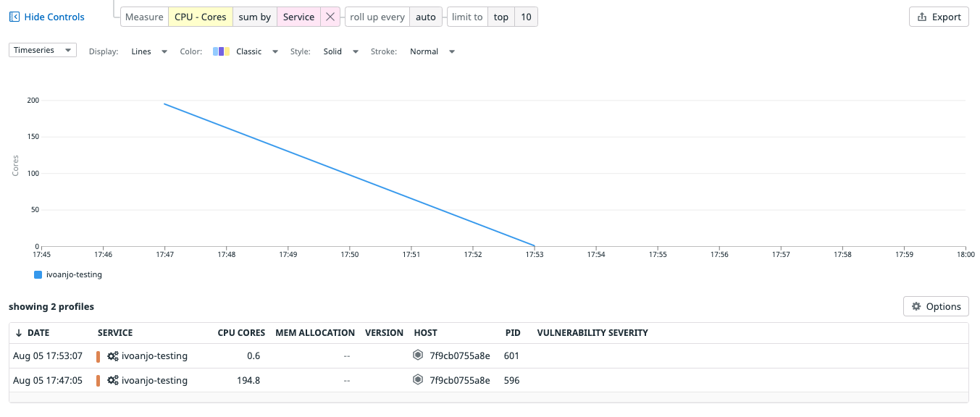Click ivoanjo-testing service name in 17:53:07 row

(154, 355)
